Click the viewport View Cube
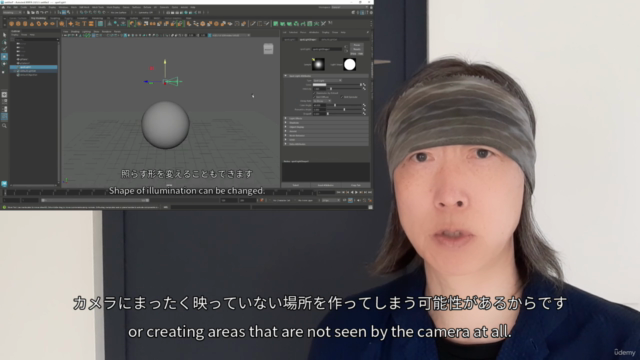Screen dimensions: 640x360 pyautogui.click(x=268, y=49)
